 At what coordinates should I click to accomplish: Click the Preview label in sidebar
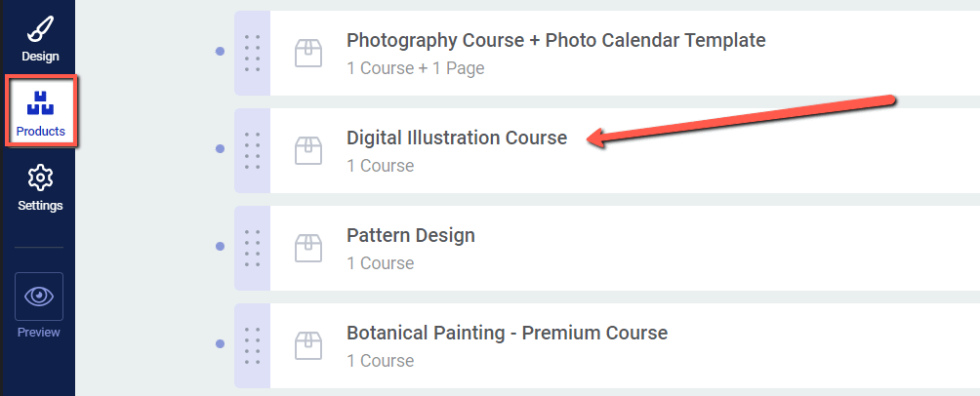(39, 333)
